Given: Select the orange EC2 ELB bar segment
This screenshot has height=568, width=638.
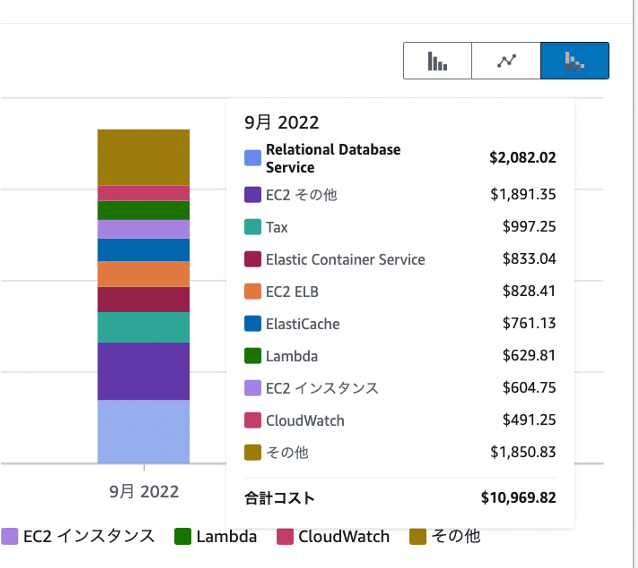Looking at the screenshot, I should (x=143, y=274).
